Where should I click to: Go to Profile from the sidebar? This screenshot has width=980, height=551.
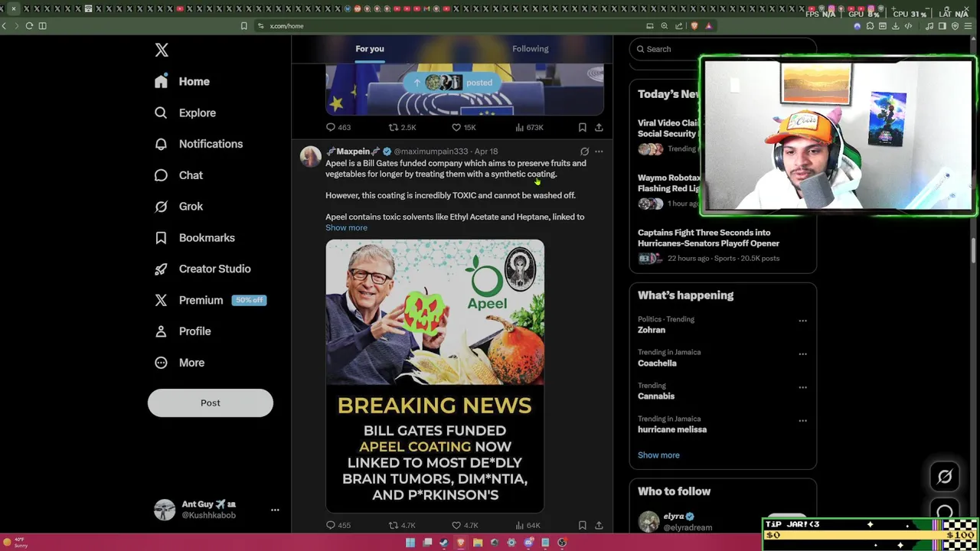182,331
